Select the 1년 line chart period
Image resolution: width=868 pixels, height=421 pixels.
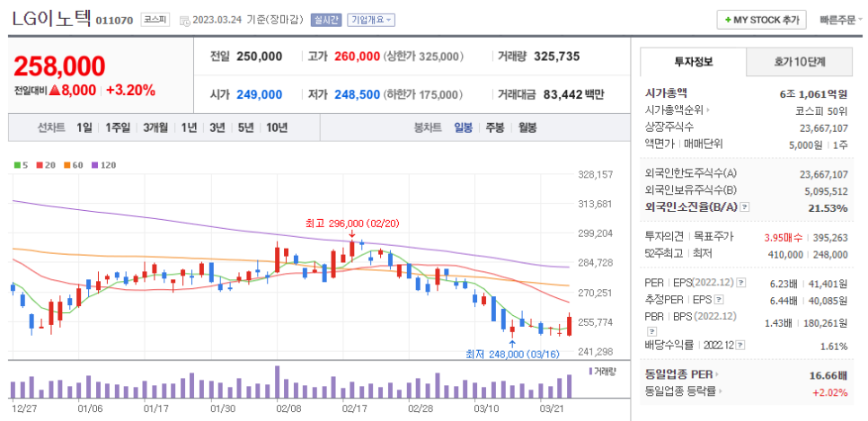click(188, 127)
